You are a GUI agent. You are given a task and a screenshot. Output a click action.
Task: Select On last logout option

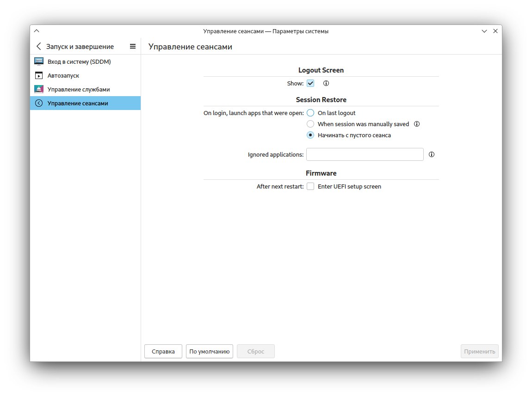coord(310,113)
